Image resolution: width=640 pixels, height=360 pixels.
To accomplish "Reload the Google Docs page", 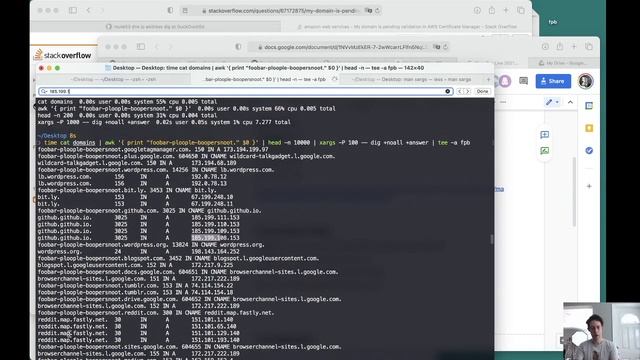I will pos(445,47).
